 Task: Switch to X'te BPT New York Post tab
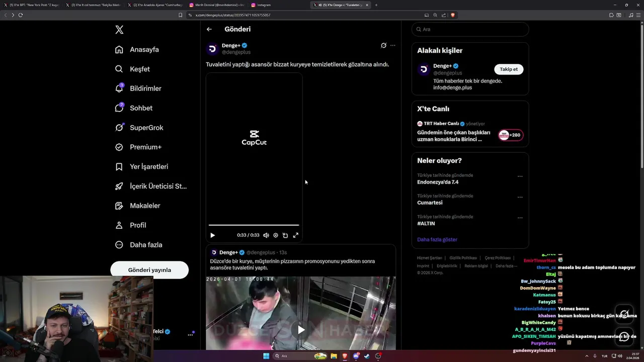coord(31,5)
